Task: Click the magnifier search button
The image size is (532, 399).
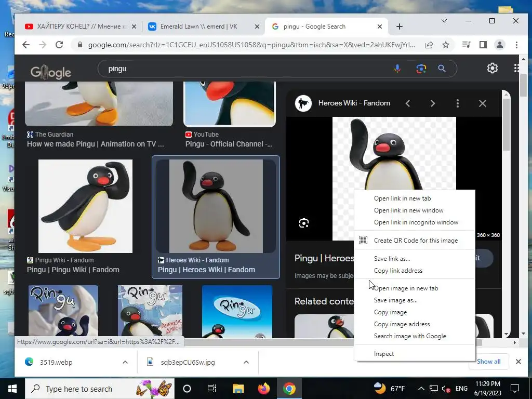Action: [x=442, y=69]
